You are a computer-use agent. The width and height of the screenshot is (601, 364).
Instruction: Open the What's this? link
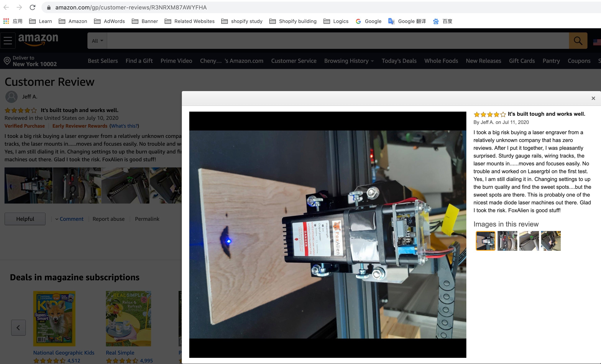124,126
